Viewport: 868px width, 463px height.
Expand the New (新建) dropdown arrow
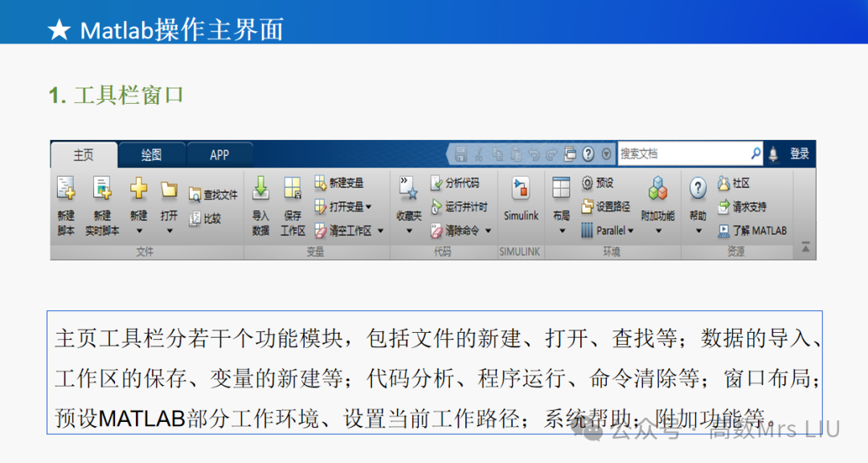pyautogui.click(x=139, y=231)
